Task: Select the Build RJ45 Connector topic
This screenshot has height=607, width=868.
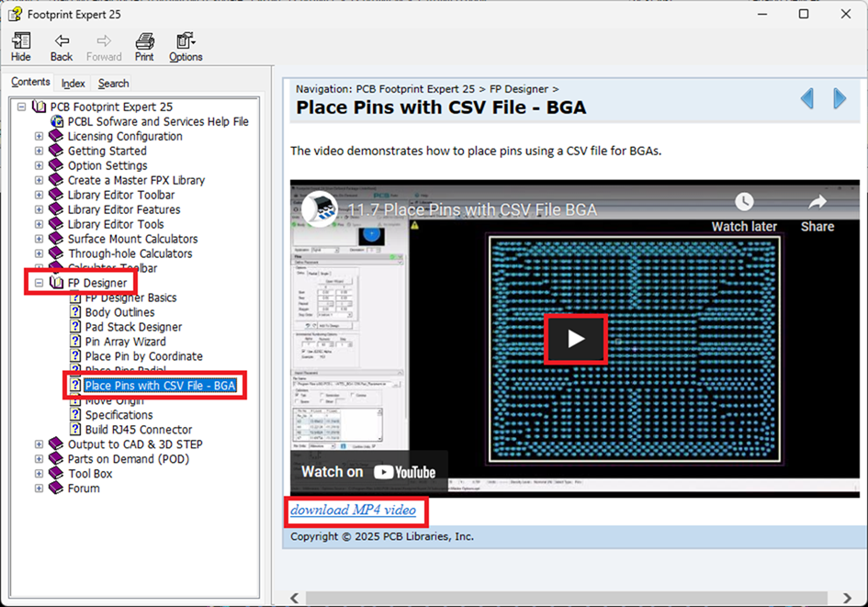Action: (139, 430)
